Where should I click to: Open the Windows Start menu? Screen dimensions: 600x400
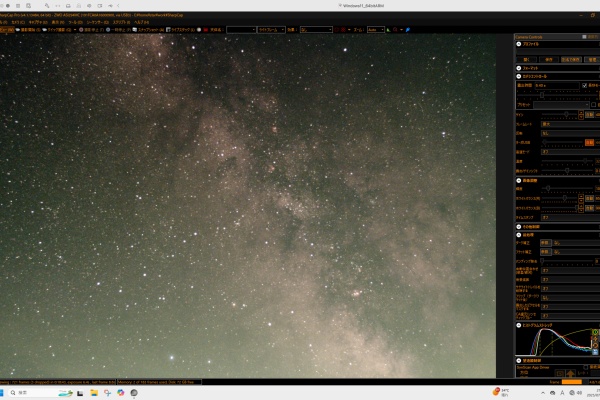coord(1,393)
